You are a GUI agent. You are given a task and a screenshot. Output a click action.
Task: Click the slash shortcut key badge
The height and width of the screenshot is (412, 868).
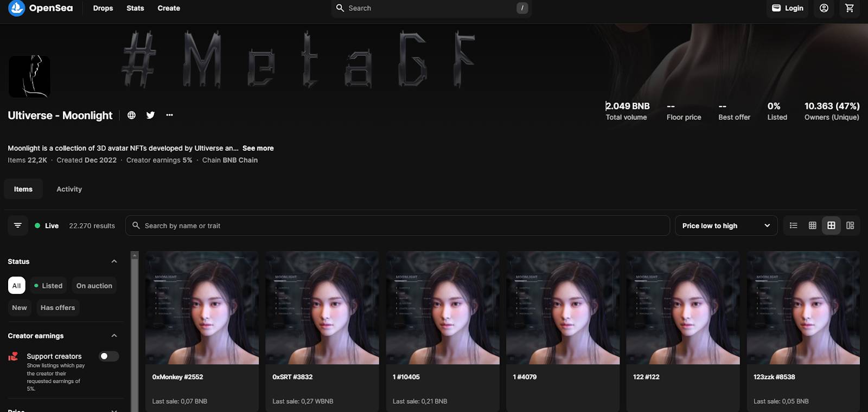[x=522, y=8]
